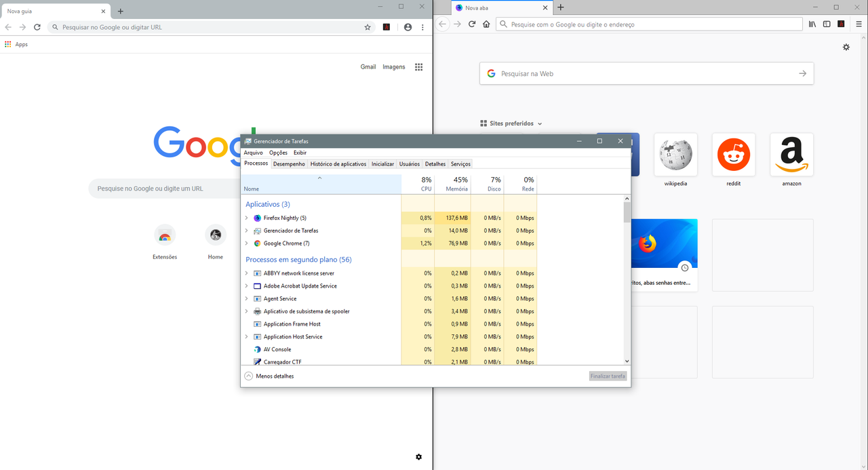Click the Gmail link in Chrome
The image size is (868, 470).
(x=368, y=66)
